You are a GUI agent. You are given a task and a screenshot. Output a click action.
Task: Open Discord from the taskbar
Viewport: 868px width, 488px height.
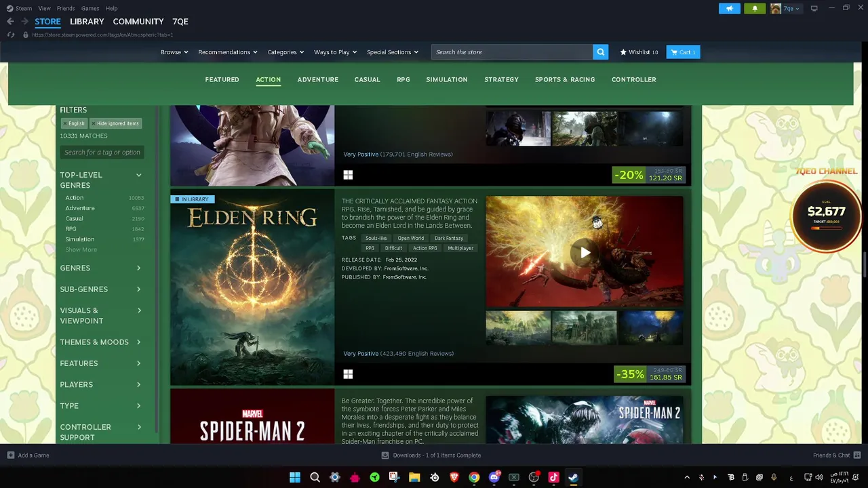pos(494,477)
